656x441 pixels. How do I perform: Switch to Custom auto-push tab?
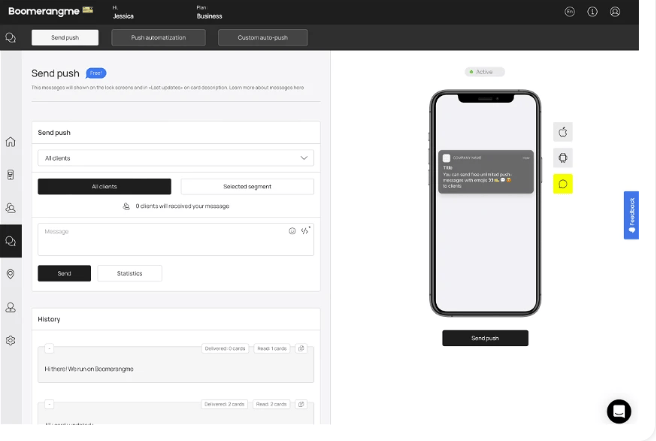263,38
